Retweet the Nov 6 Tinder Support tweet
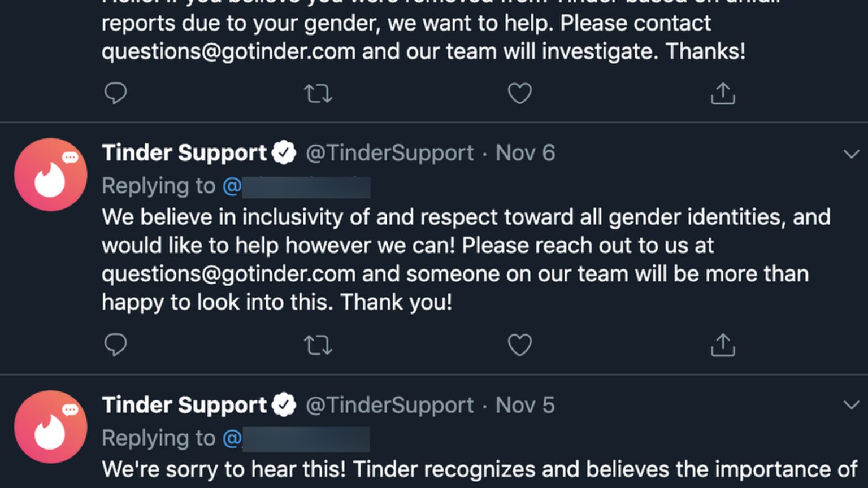Viewport: 868px width, 488px height. [318, 345]
